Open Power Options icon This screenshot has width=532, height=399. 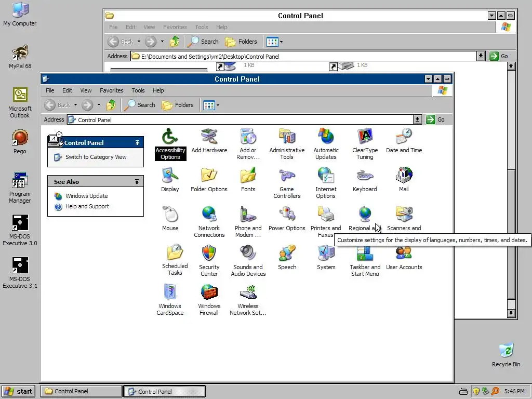[x=287, y=219]
